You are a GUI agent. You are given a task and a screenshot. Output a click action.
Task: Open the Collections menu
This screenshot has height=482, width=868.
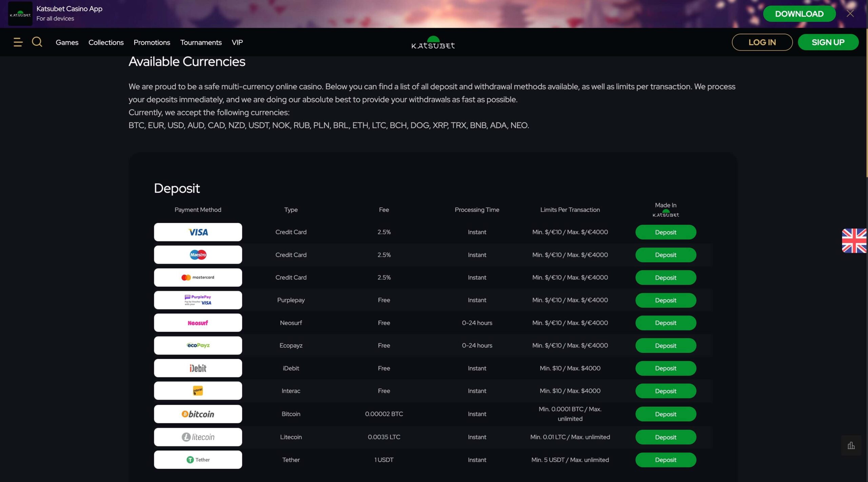[106, 42]
